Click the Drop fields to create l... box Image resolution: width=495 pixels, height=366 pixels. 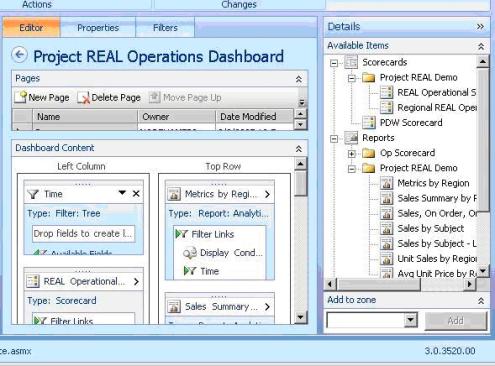[83, 234]
